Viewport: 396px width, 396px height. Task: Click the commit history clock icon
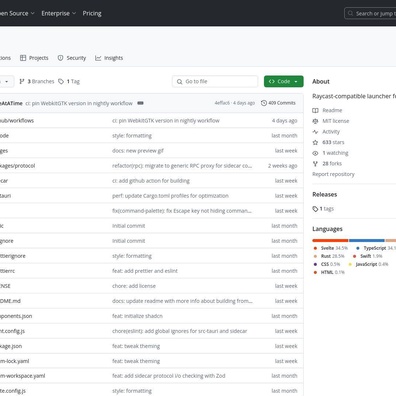(264, 103)
